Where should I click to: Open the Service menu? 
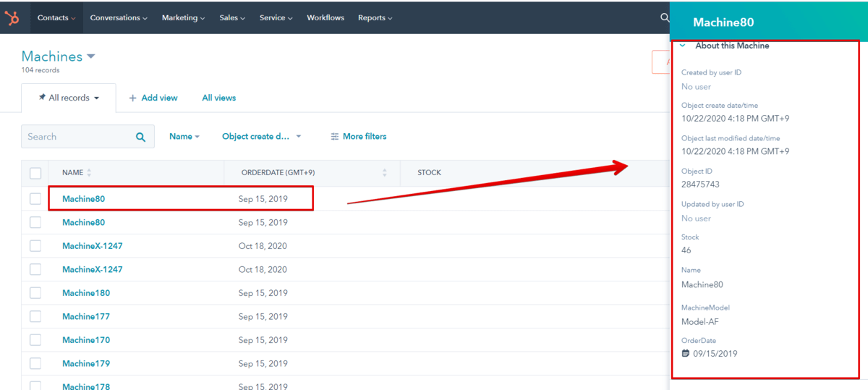click(276, 18)
